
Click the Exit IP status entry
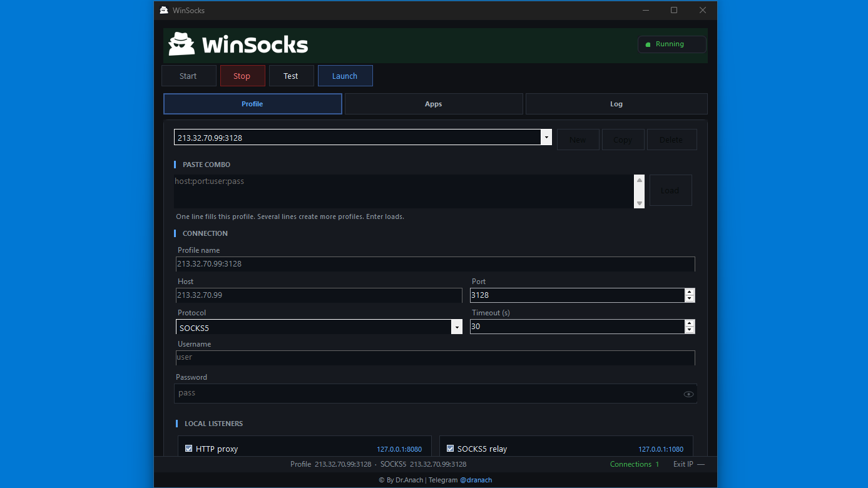[x=689, y=464]
